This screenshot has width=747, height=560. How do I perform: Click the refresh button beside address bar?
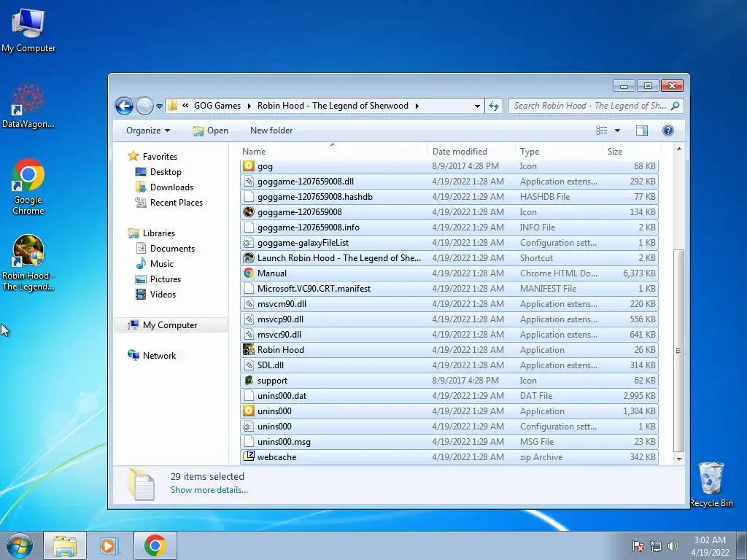pyautogui.click(x=494, y=106)
